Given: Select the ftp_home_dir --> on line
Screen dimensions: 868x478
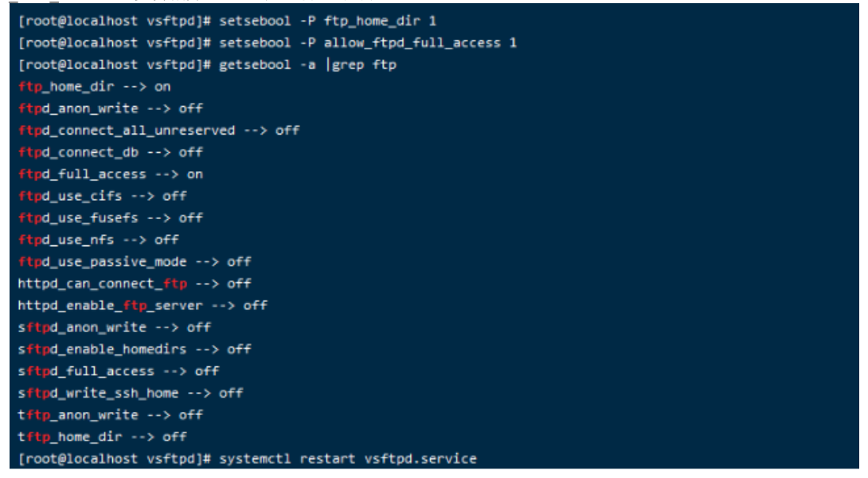Looking at the screenshot, I should pyautogui.click(x=94, y=87).
